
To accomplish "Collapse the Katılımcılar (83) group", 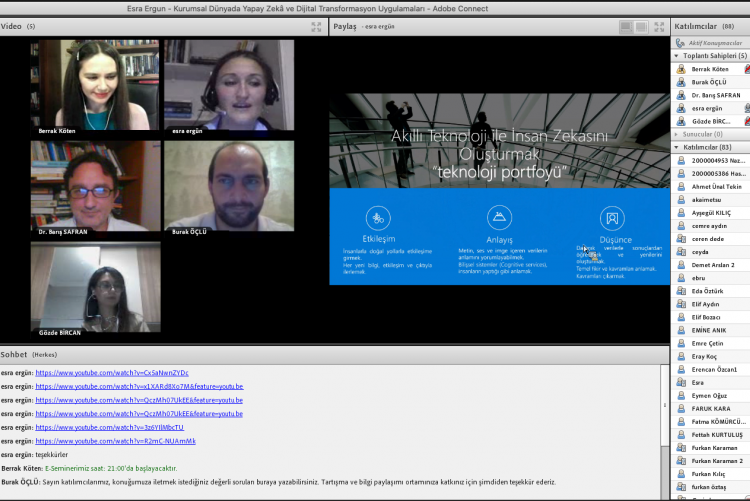I will 677,147.
